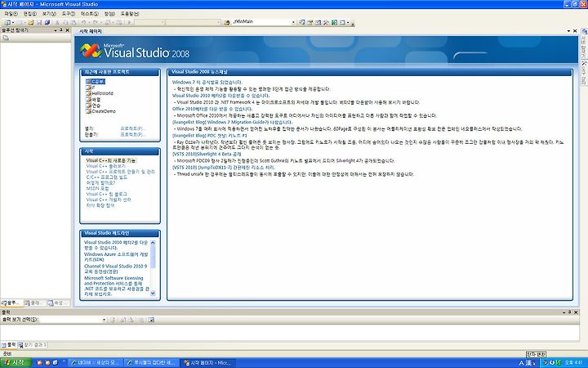
Task: Click the other windows toolbar icon
Action: (342, 23)
